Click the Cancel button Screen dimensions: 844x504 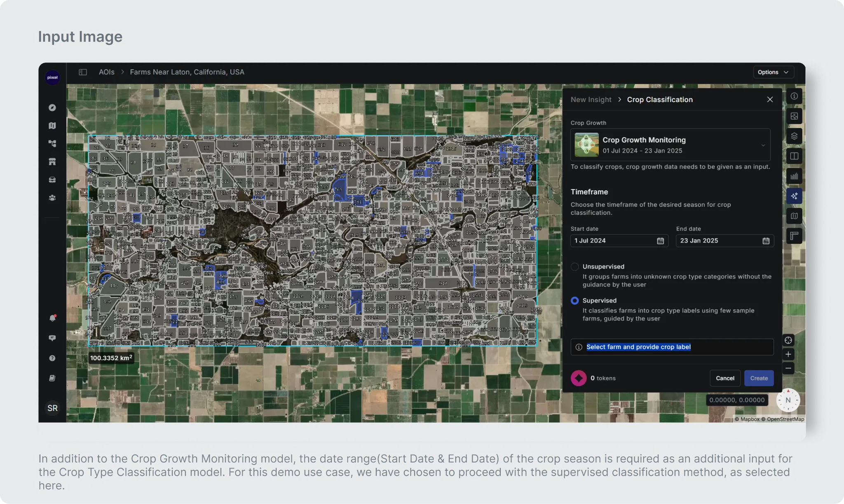[724, 378]
